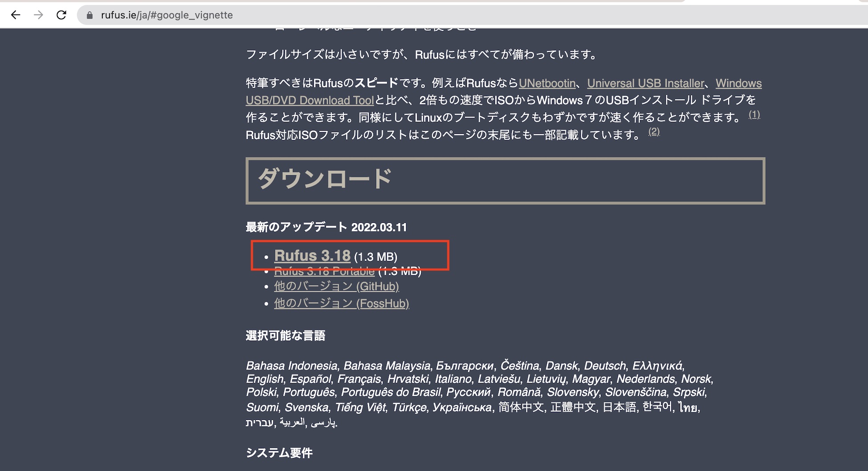Click the 選択可能な言語 heading
Image resolution: width=868 pixels, height=471 pixels.
285,335
